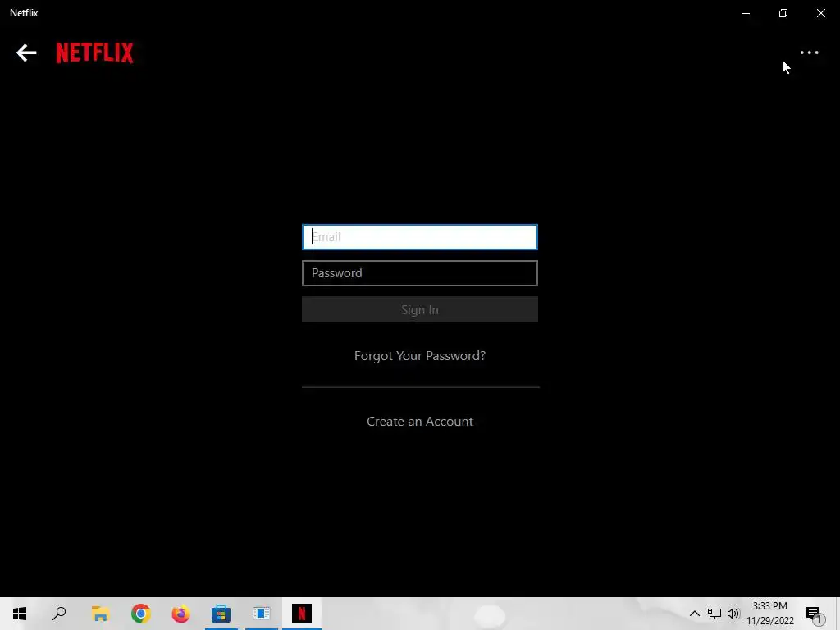Open the notification center icon

click(x=814, y=614)
